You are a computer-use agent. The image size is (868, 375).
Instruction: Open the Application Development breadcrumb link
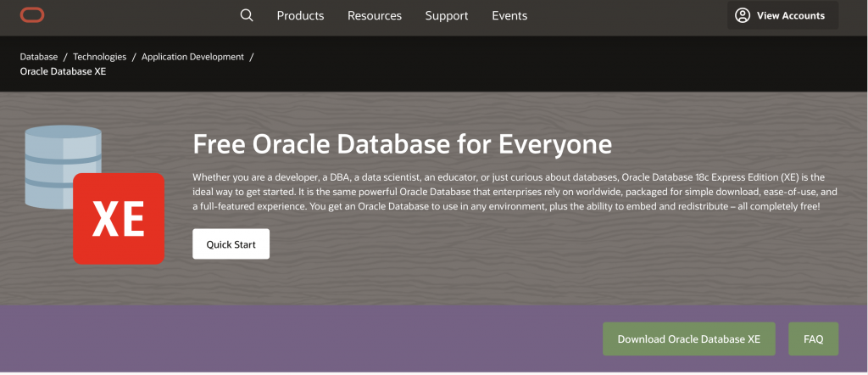[x=192, y=57]
